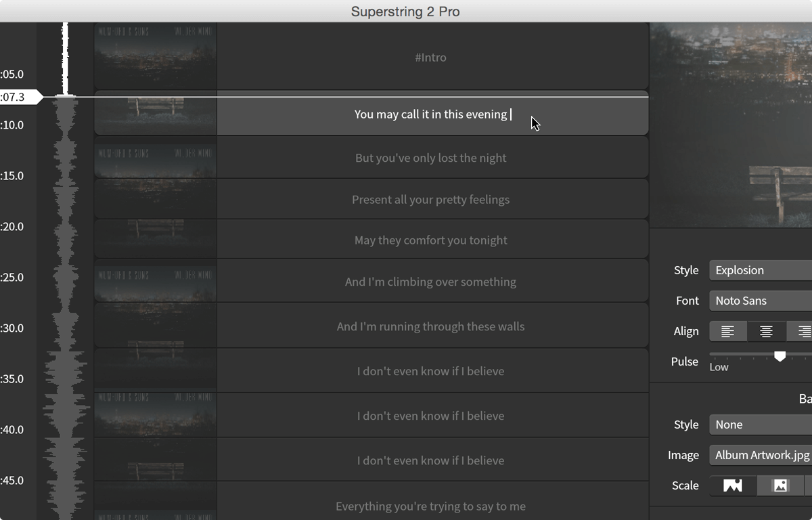Open the Album Artwork.jpg image dropdown

[761, 455]
